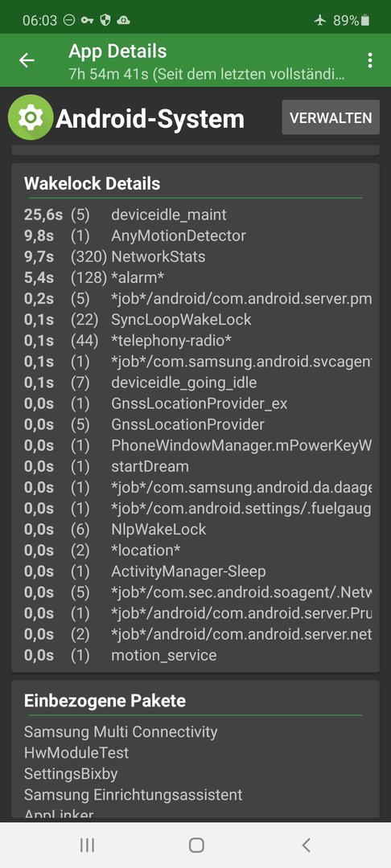
Task: Tap the *telephony-radio* wakelock row
Action: (x=196, y=341)
